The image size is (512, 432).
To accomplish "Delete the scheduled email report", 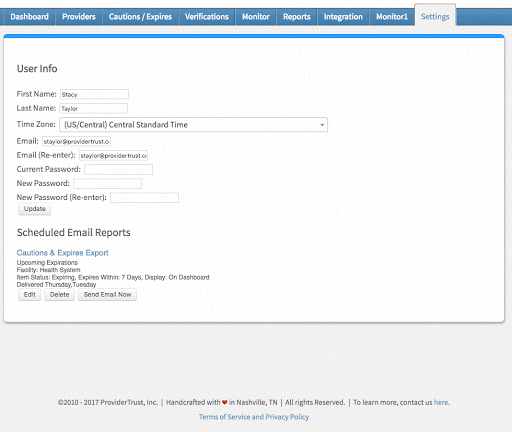I will point(59,295).
